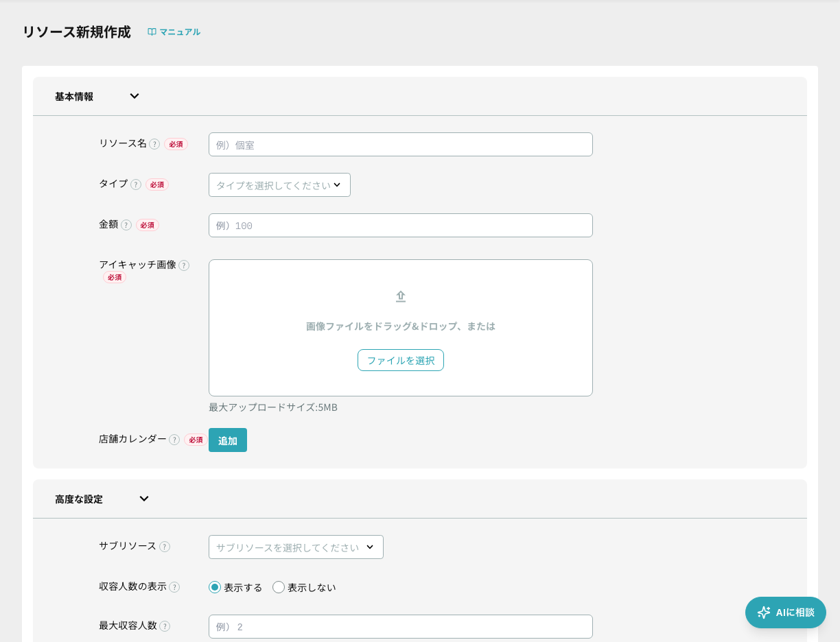Click the help icon next to サブリソース

click(165, 547)
